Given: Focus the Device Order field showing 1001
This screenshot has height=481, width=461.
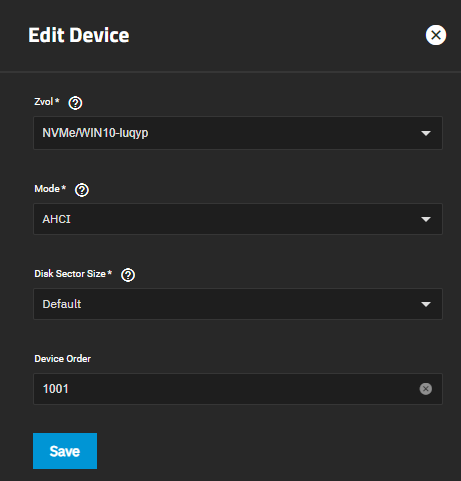Looking at the screenshot, I should 238,389.
